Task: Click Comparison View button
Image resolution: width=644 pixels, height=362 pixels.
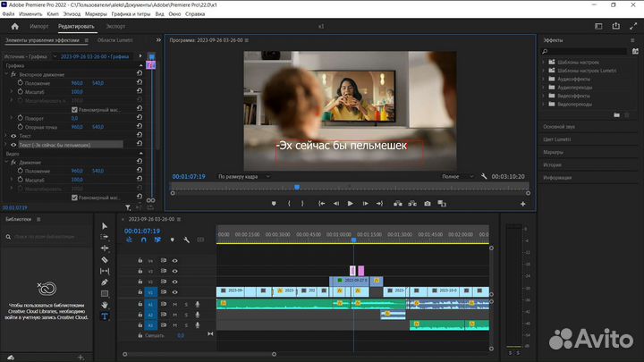Action: pos(442,204)
